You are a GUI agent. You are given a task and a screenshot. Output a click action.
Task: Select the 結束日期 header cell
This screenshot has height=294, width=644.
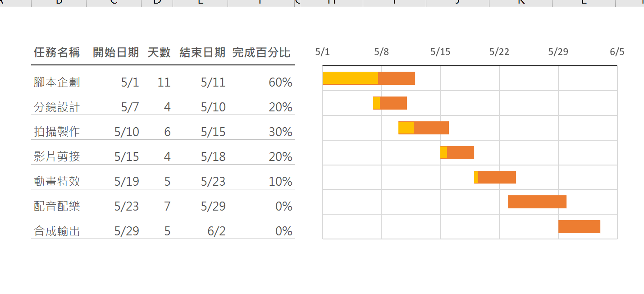point(202,53)
